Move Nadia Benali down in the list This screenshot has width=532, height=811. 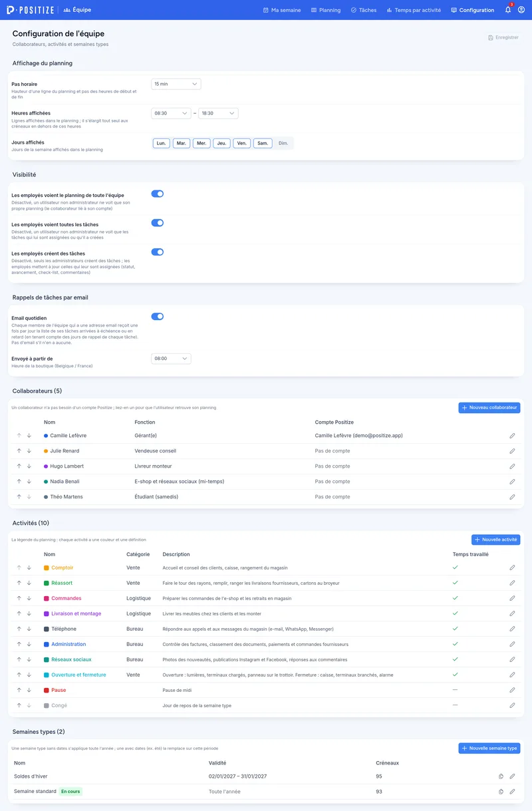(x=29, y=482)
